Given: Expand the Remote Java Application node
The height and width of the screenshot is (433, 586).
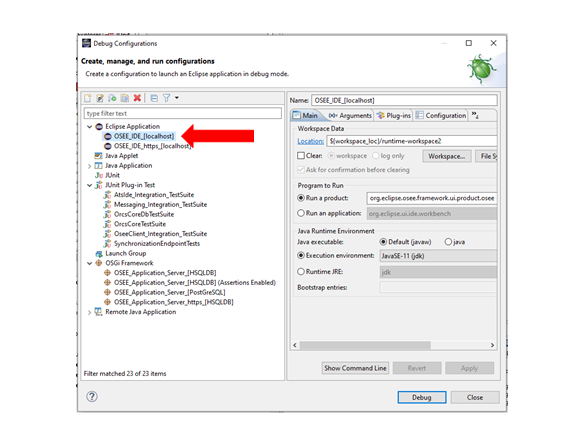Looking at the screenshot, I should point(89,312).
